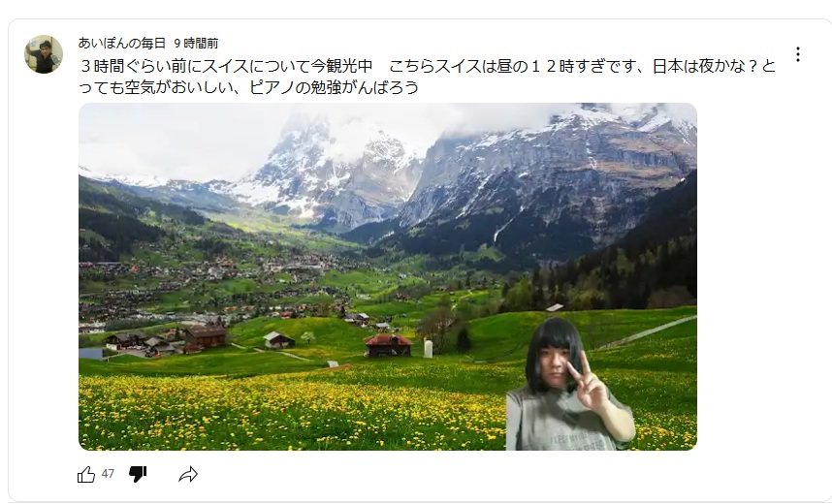The width and height of the screenshot is (832, 504).
Task: Click the village houses in the valley
Action: click(x=212, y=287)
